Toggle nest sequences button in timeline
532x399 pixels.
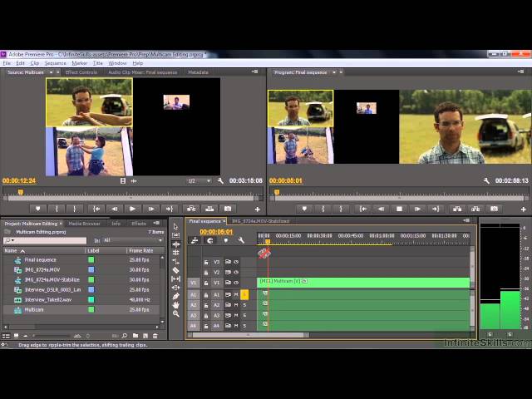pos(195,240)
